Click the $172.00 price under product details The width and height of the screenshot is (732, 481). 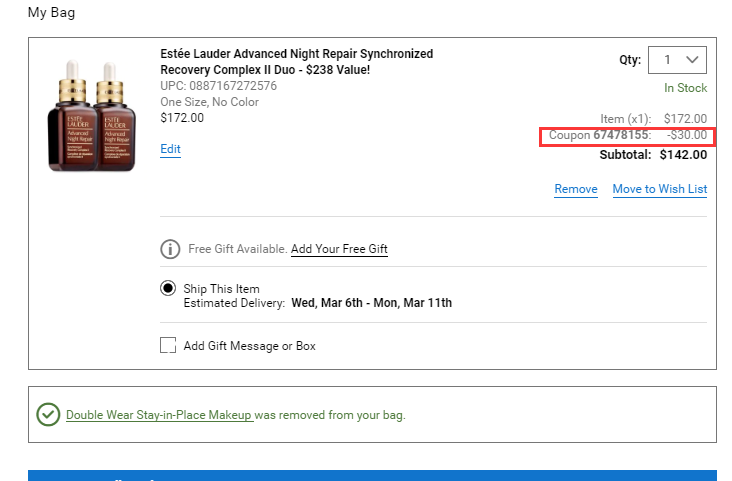182,118
